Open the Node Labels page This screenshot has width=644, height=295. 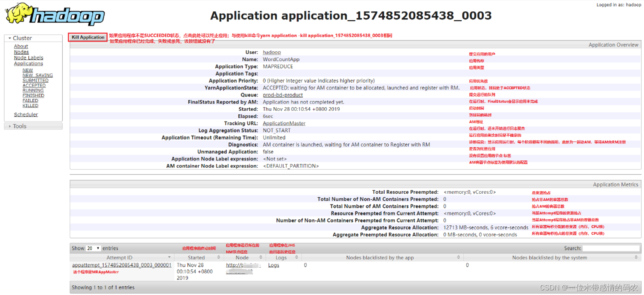28,58
